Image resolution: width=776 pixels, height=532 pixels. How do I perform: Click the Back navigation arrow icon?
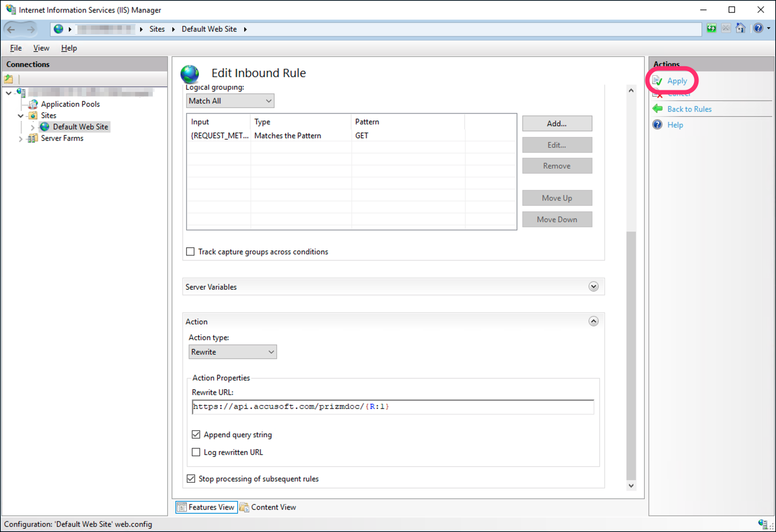tap(12, 29)
